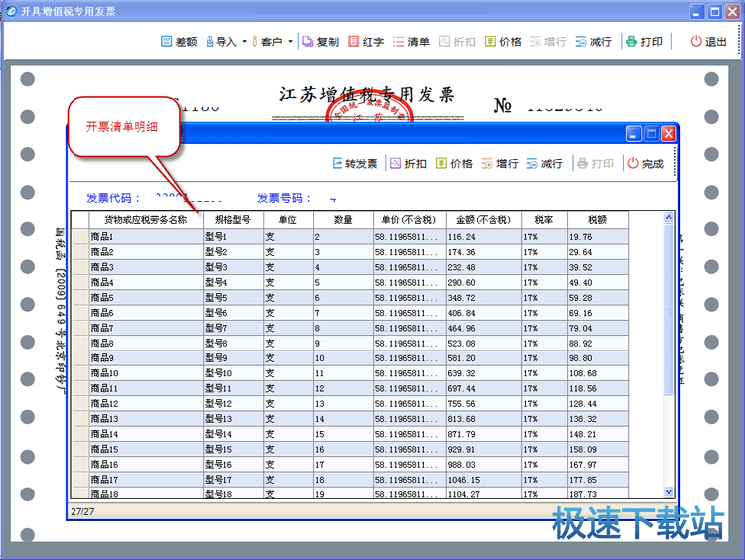
Task: Click the 货物或应税劳务名称 column header
Action: tap(138, 219)
